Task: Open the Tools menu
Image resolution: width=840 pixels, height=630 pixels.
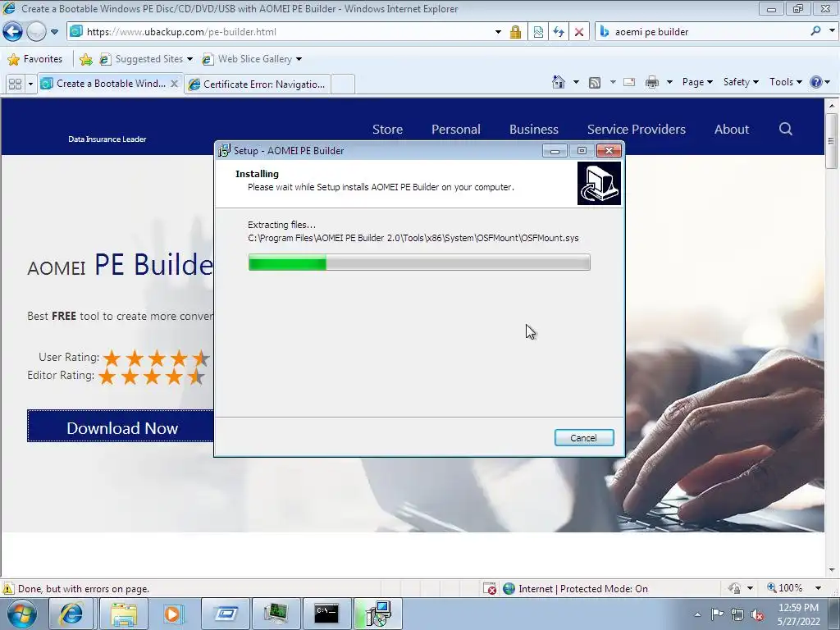Action: [x=785, y=82]
